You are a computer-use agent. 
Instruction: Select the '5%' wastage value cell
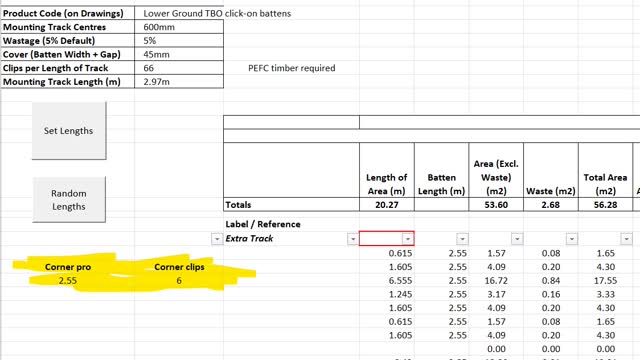pos(179,41)
